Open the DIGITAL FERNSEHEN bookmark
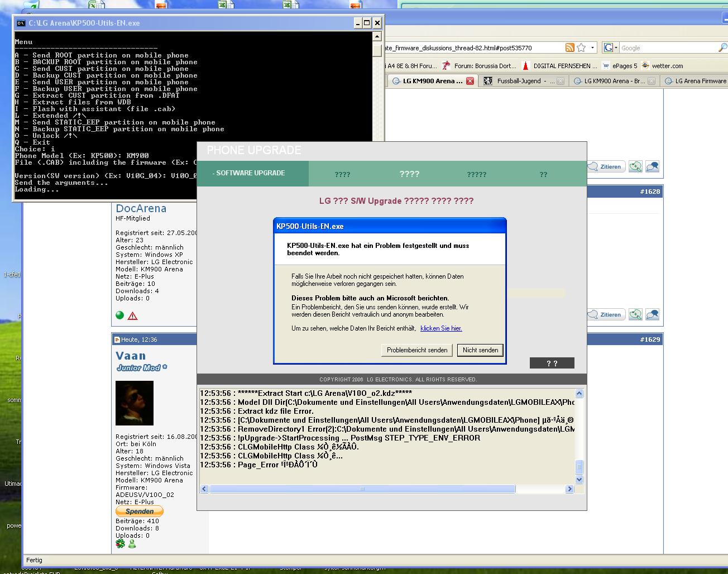The height and width of the screenshot is (574, 728). 559,66
